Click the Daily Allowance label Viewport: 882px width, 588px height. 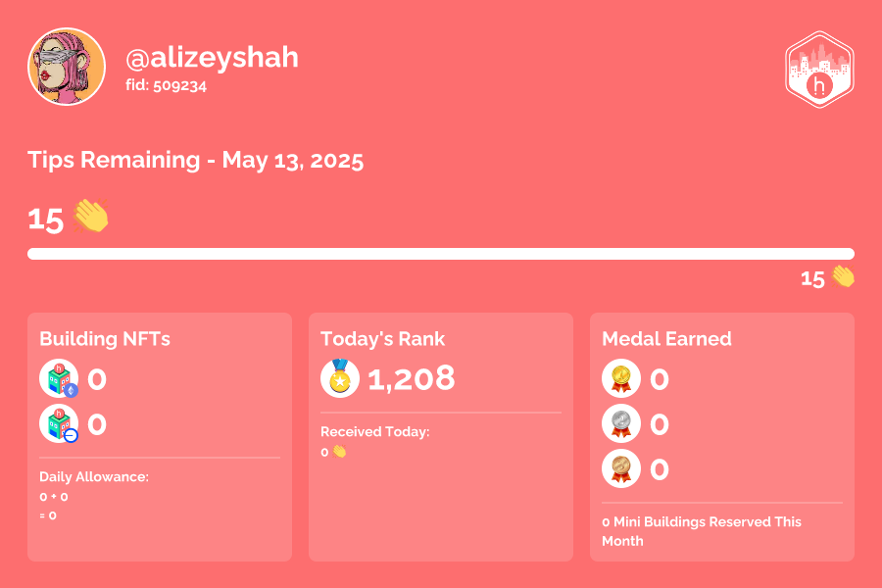click(x=94, y=476)
